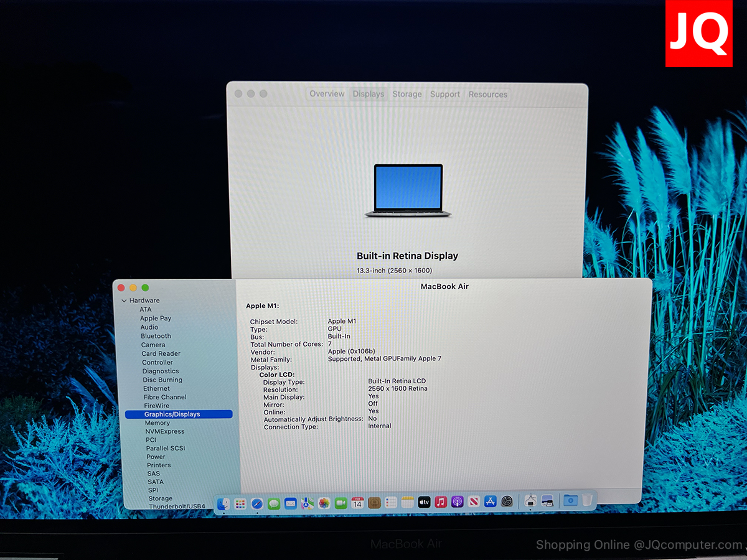Select Disc Burning in sidebar

coord(162,380)
